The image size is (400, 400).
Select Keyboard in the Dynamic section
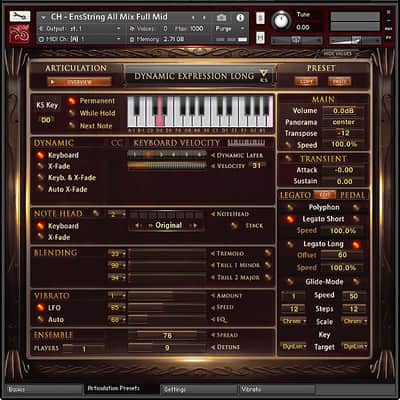(x=40, y=155)
